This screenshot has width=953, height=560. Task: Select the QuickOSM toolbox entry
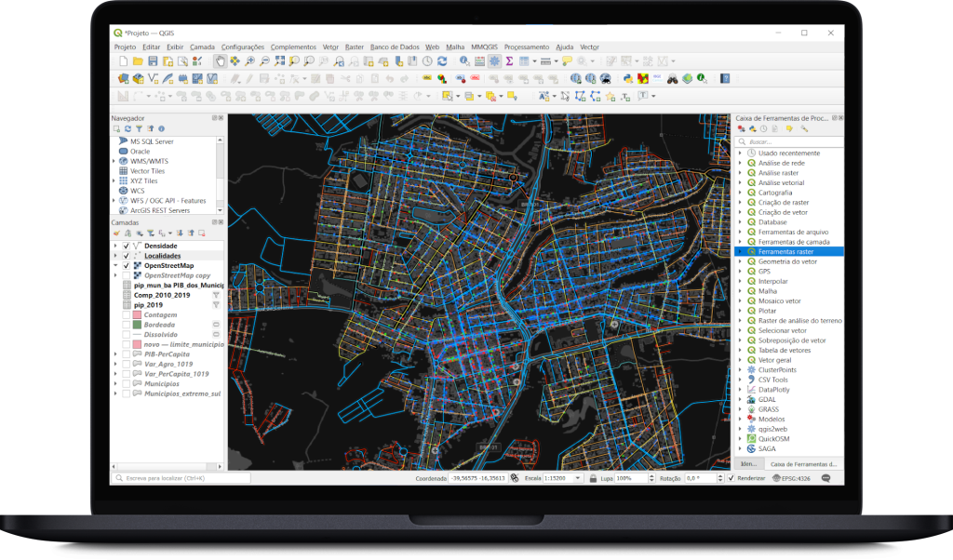(773, 439)
